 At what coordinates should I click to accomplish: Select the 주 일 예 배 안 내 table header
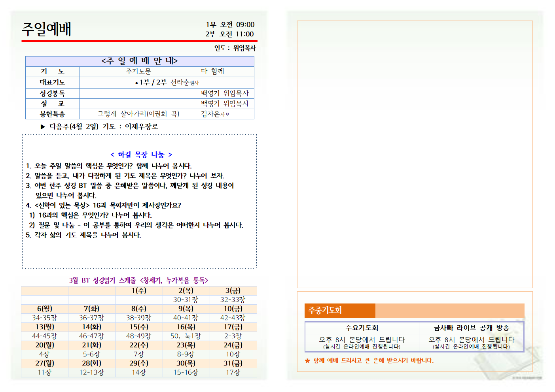point(140,61)
